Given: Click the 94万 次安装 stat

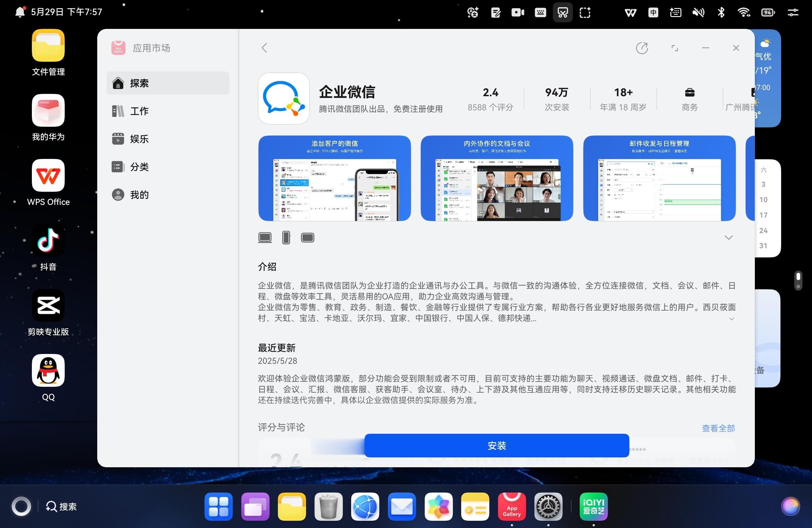Looking at the screenshot, I should [557, 99].
